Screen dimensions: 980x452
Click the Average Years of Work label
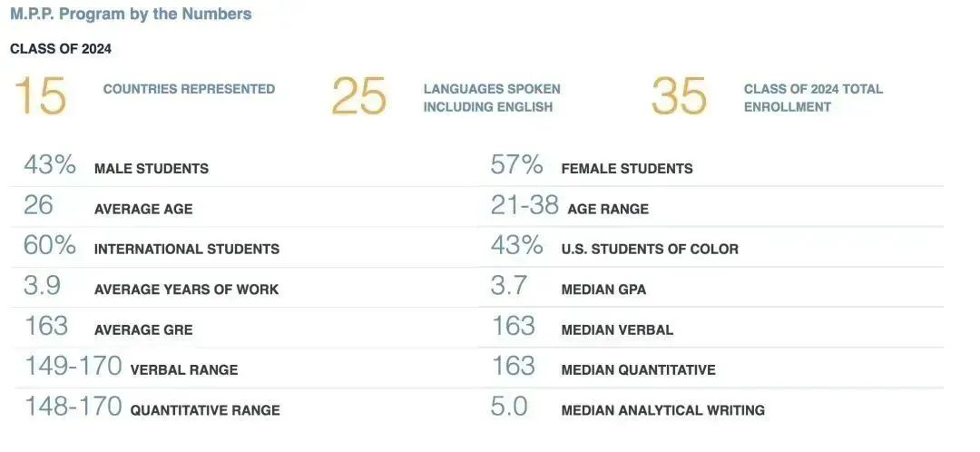click(187, 290)
